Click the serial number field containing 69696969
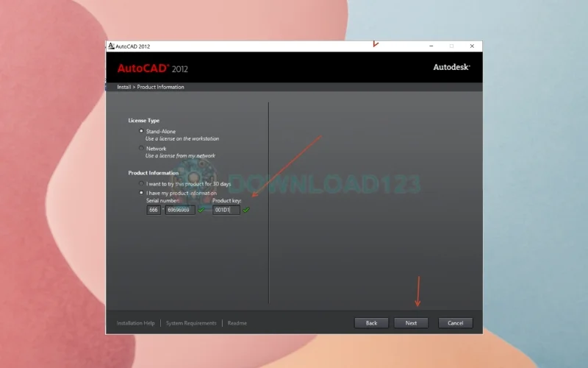Image resolution: width=588 pixels, height=368 pixels. tap(180, 210)
